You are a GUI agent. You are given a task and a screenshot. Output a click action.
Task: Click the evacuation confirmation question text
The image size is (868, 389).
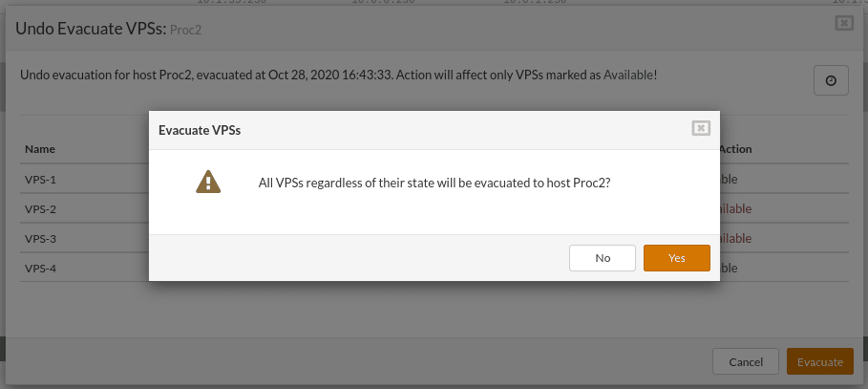point(434,183)
